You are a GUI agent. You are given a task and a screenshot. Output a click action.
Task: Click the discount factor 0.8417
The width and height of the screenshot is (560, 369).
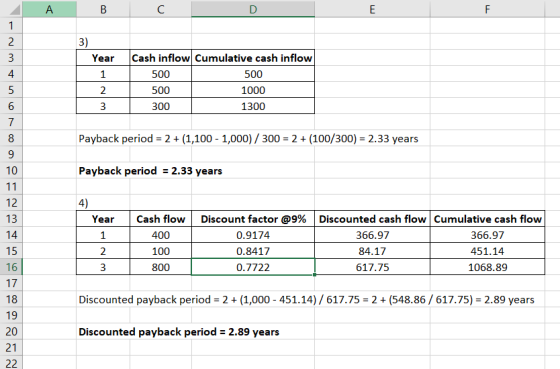point(253,251)
